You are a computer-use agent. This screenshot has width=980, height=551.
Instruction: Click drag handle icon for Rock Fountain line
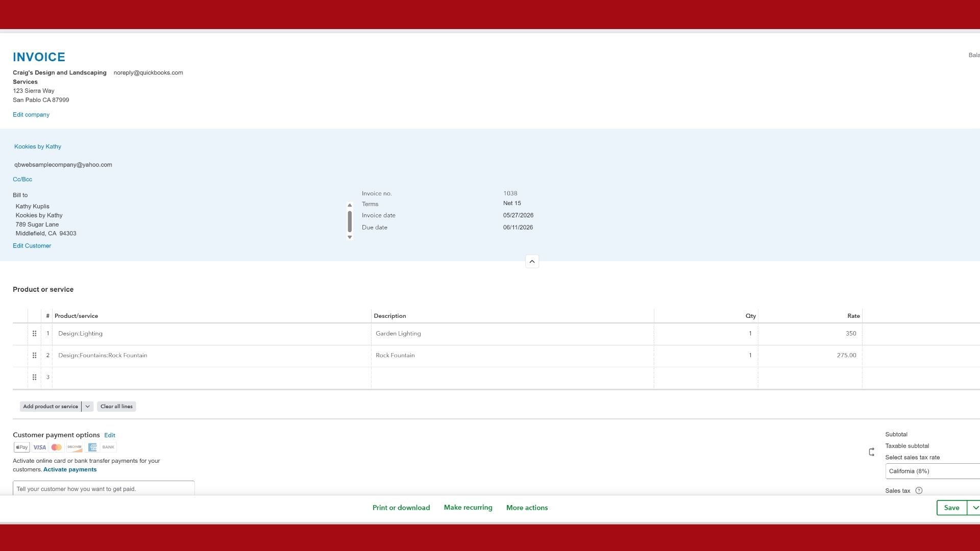pyautogui.click(x=34, y=356)
